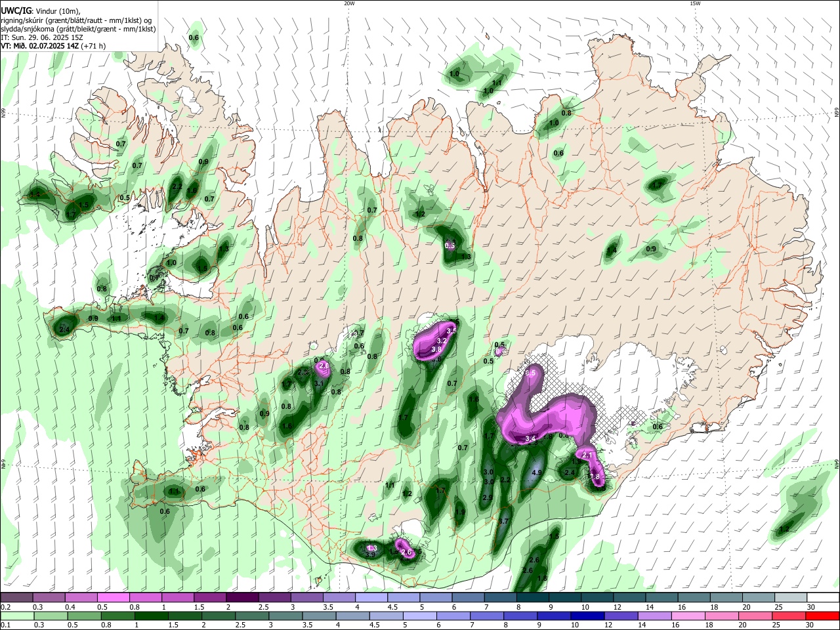Click the 0.2 label in upper legend

pyautogui.click(x=5, y=607)
